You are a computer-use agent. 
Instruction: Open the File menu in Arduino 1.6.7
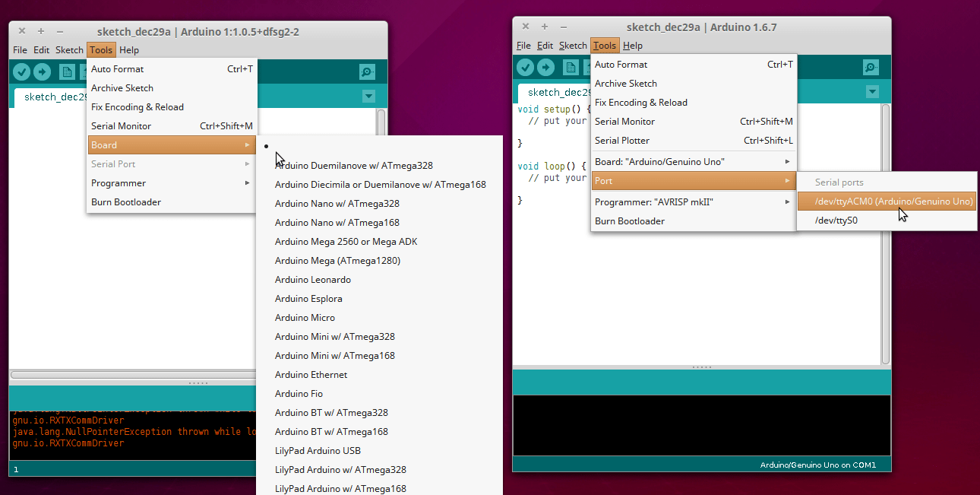(523, 45)
